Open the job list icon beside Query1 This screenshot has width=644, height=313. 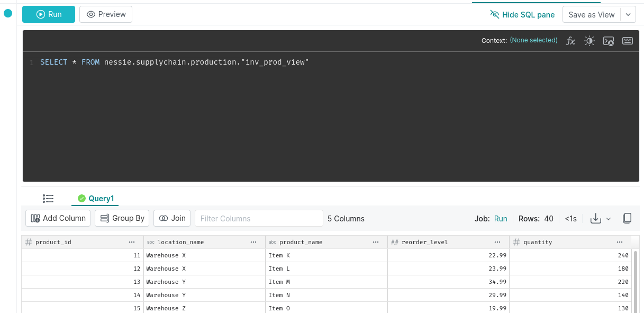point(48,199)
